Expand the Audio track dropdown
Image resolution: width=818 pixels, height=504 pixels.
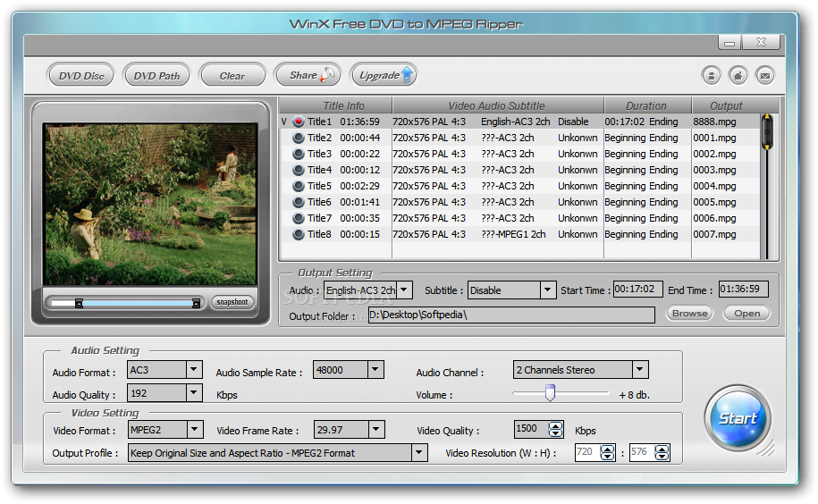point(404,290)
